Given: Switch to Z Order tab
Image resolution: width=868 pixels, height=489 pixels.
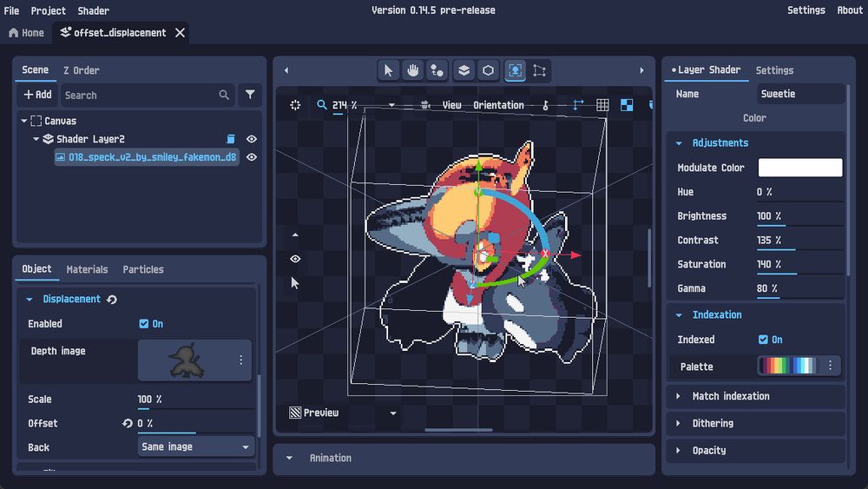Looking at the screenshot, I should [x=82, y=70].
